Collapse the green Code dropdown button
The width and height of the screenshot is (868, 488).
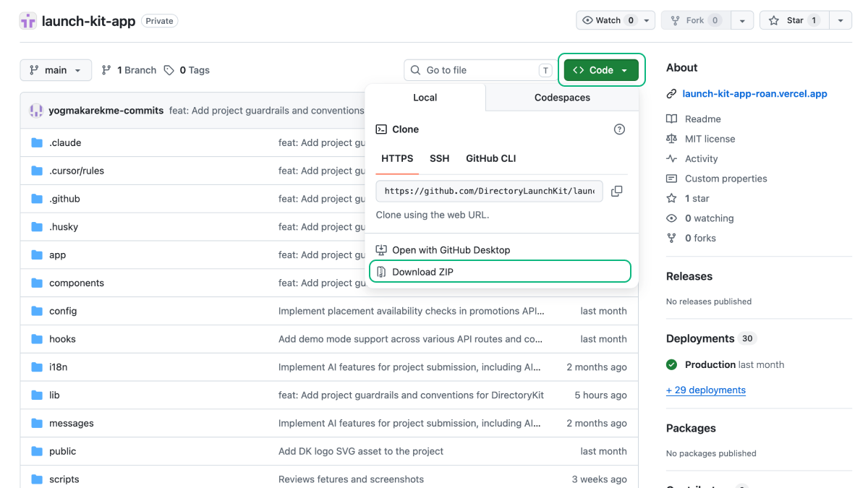click(x=601, y=70)
